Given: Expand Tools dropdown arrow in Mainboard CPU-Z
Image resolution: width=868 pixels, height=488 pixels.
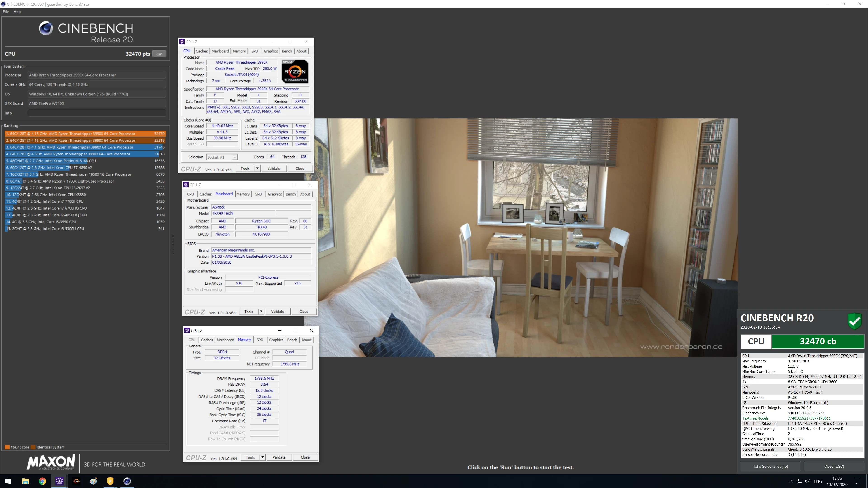Looking at the screenshot, I should 261,312.
